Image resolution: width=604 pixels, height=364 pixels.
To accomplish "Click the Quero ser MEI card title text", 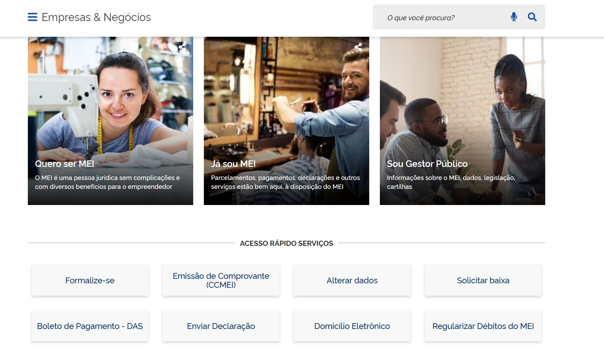I will [64, 164].
